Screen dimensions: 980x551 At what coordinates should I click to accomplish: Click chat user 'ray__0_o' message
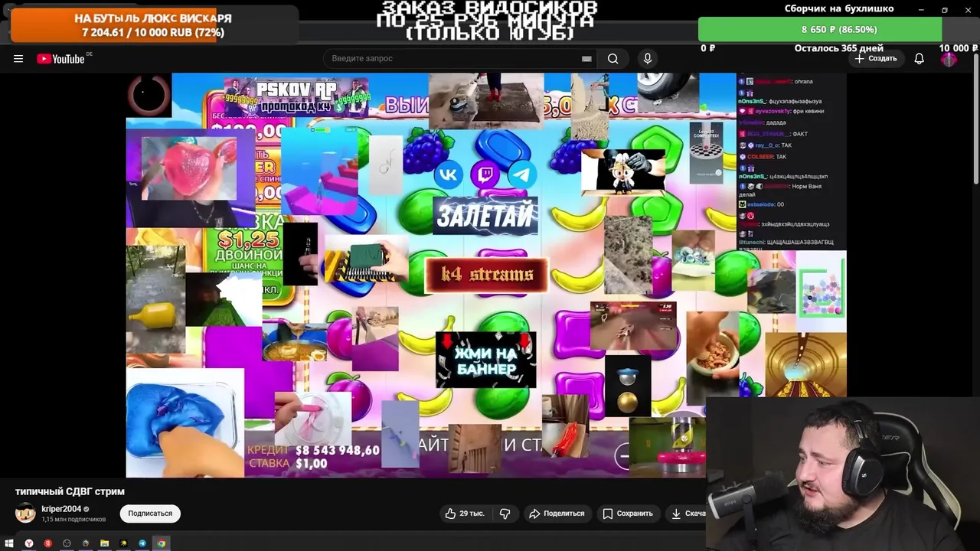pos(766,145)
